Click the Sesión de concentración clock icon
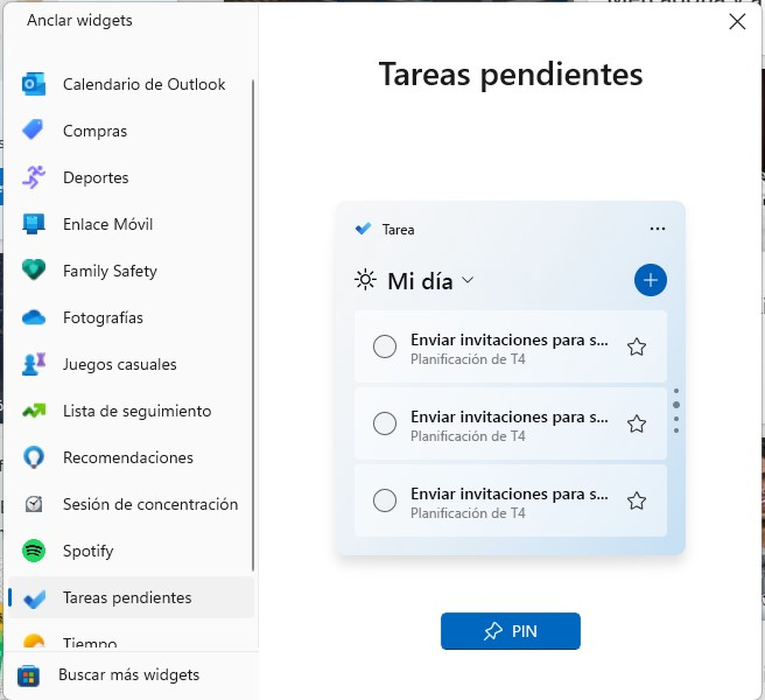This screenshot has width=765, height=700. pyautogui.click(x=34, y=504)
